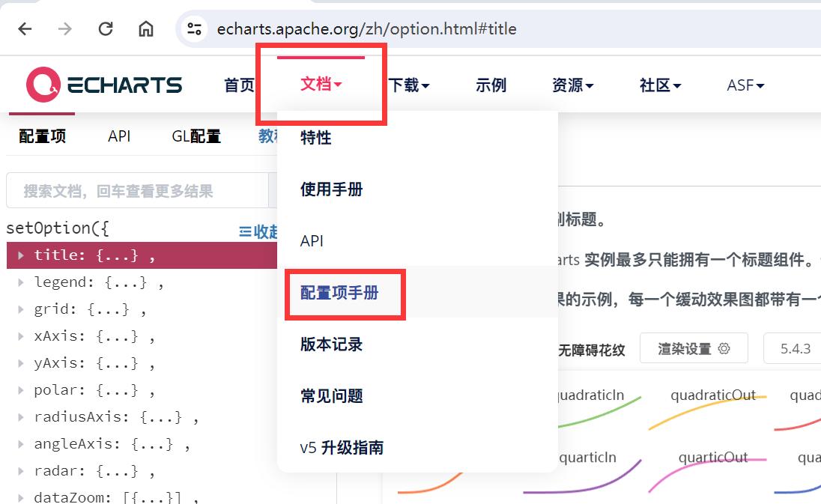Click the browser home icon
Viewport: 821px width, 504px height.
[145, 28]
